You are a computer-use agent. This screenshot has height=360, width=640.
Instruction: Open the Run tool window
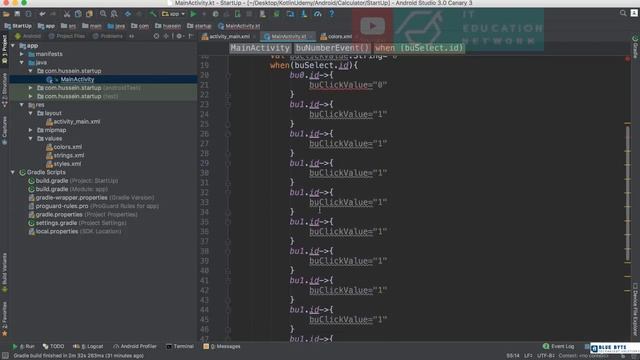tap(23, 347)
